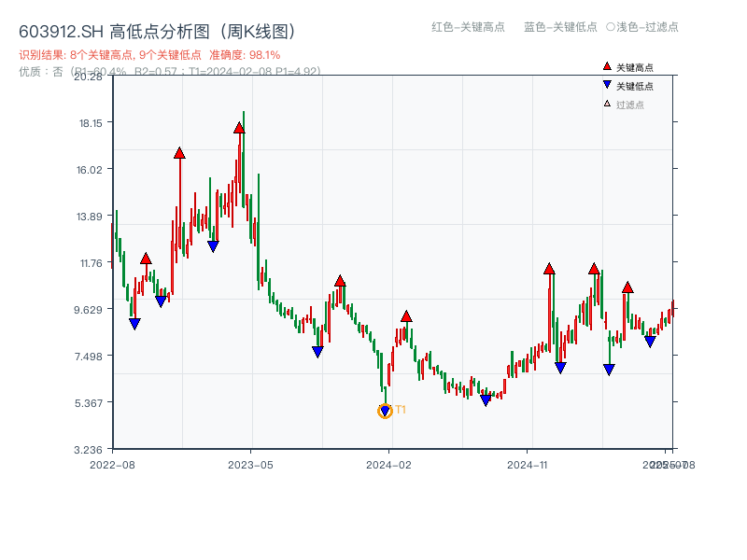Screen dimensions: 747x560
Task: Click the 2023-05 x-axis date label
Action: 250,465
